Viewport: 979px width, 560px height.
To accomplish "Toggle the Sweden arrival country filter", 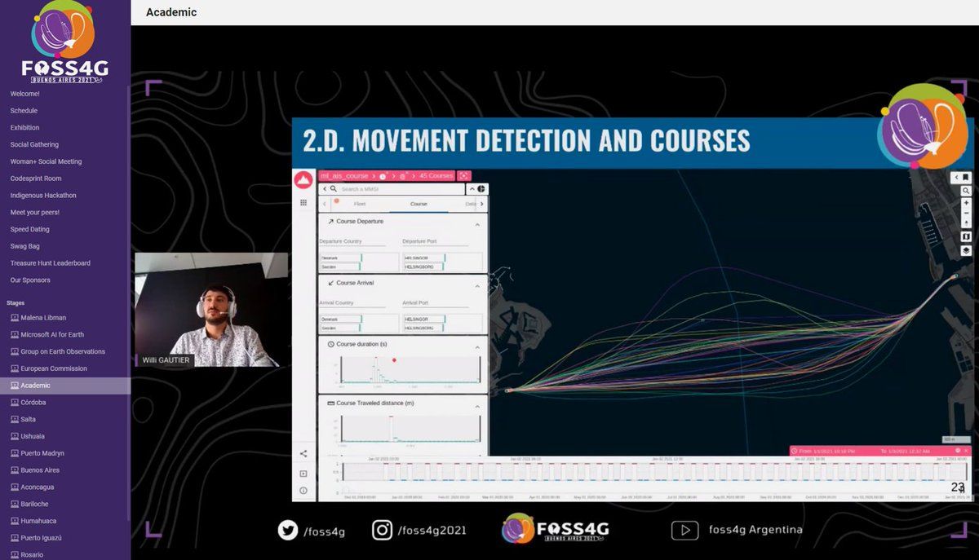I will pyautogui.click(x=340, y=328).
